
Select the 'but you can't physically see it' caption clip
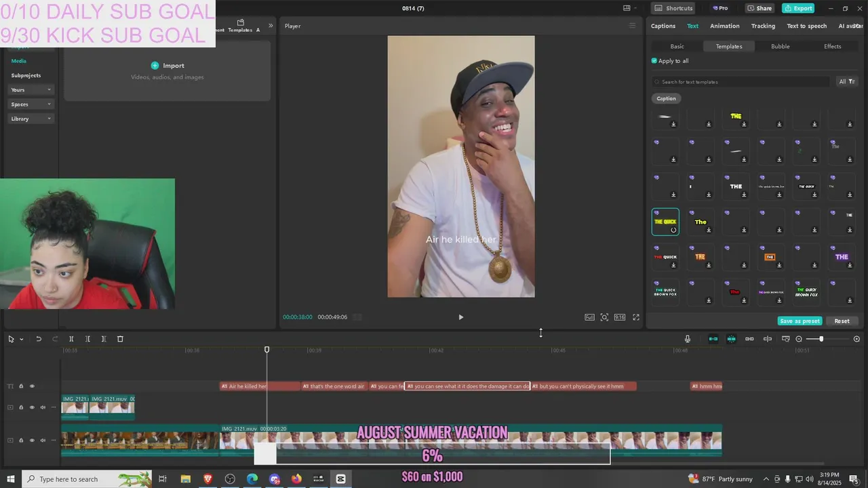583,386
